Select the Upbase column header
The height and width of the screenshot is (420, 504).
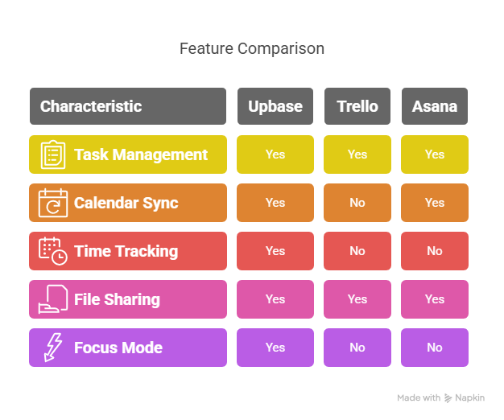point(275,106)
